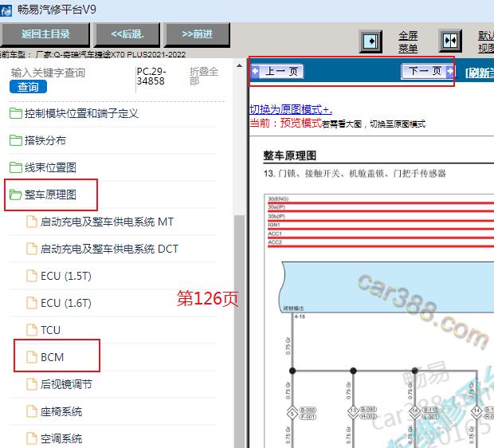This screenshot has height=448, width=494.
Task: Click the split-view arrows icon
Action: pyautogui.click(x=450, y=41)
